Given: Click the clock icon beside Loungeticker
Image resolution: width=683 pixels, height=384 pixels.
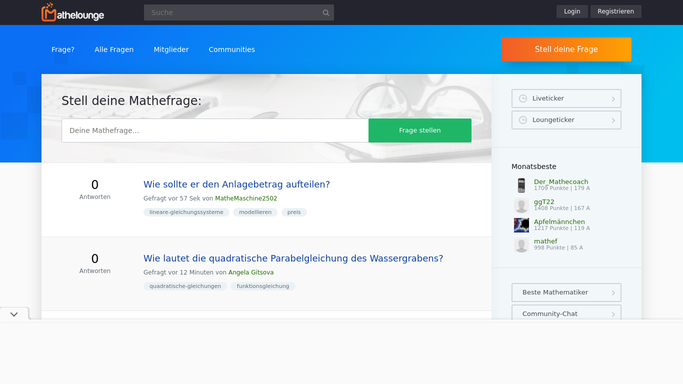Looking at the screenshot, I should pyautogui.click(x=523, y=120).
